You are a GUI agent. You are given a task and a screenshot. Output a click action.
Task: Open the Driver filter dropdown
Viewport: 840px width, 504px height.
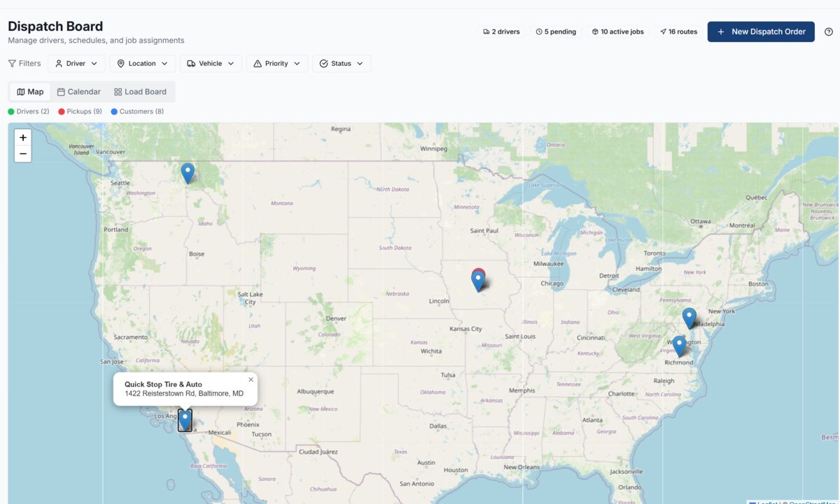pyautogui.click(x=76, y=63)
